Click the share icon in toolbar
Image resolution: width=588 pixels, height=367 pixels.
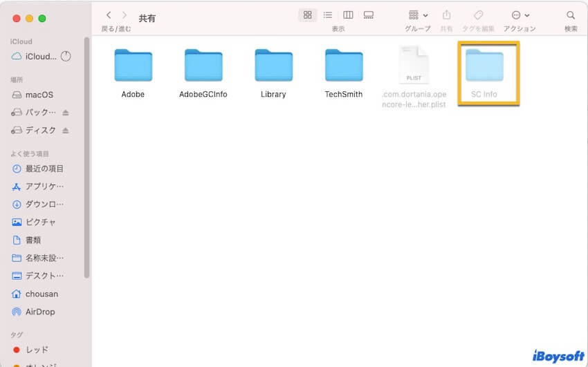446,15
